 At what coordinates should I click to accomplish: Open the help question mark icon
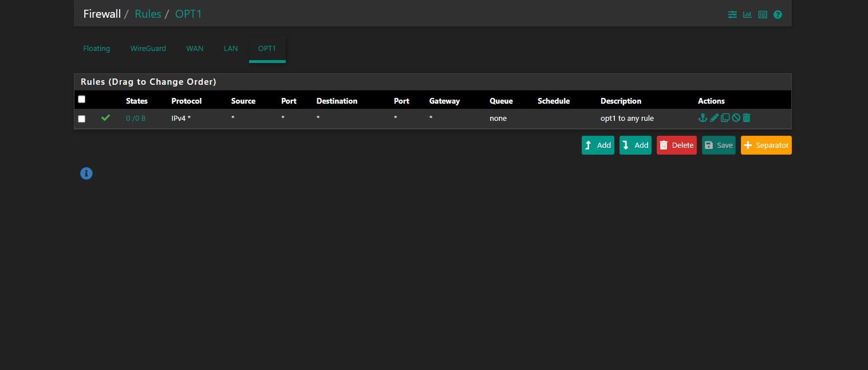click(778, 14)
